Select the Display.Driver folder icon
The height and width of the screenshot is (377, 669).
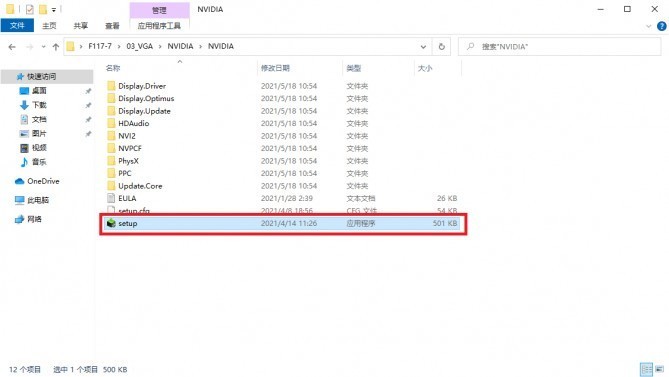coord(111,86)
